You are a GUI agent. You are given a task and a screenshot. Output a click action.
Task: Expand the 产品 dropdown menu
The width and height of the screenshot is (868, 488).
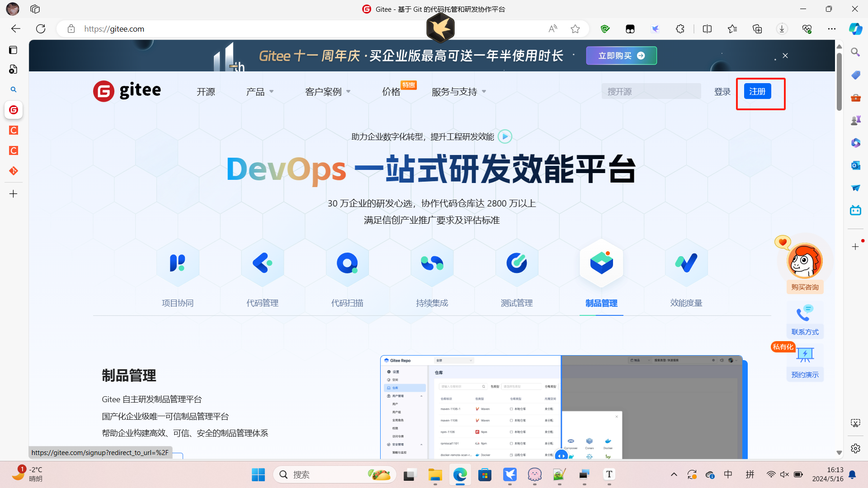point(260,91)
